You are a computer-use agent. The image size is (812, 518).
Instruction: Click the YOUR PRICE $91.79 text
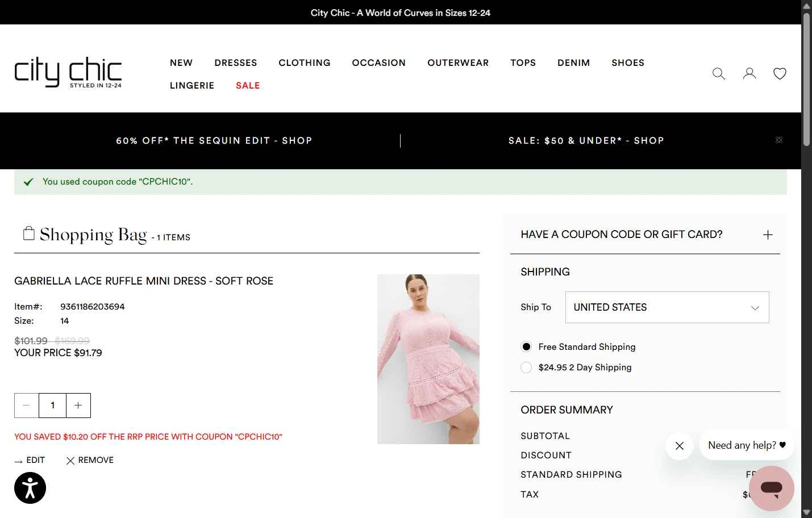point(58,353)
